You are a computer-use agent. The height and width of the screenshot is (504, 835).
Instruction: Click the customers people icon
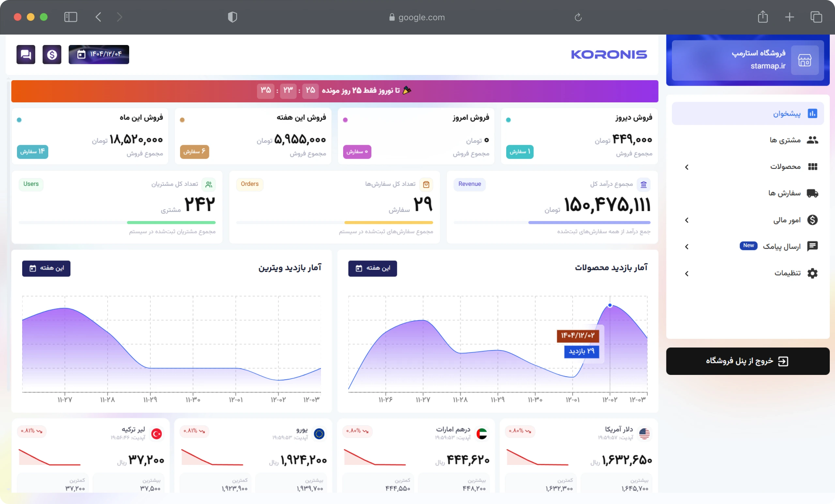(x=812, y=140)
